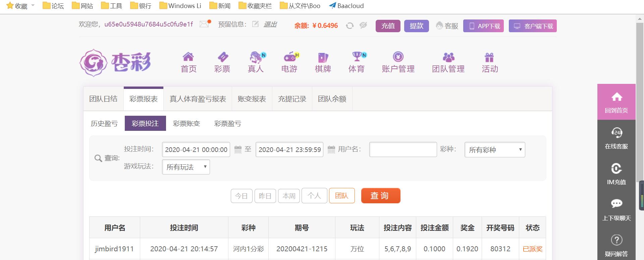644x260 pixels.
Task: Click the 期号 value 20200421-1215
Action: [302, 249]
